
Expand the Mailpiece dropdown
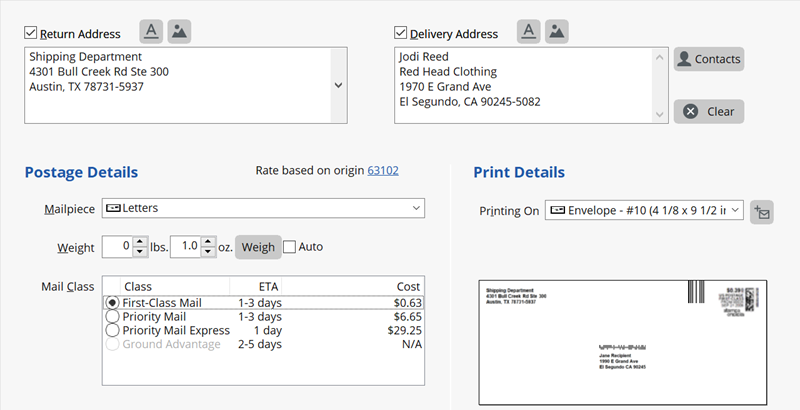click(x=416, y=208)
